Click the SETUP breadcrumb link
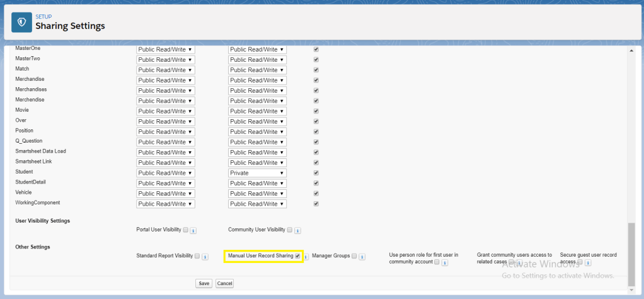 click(43, 18)
